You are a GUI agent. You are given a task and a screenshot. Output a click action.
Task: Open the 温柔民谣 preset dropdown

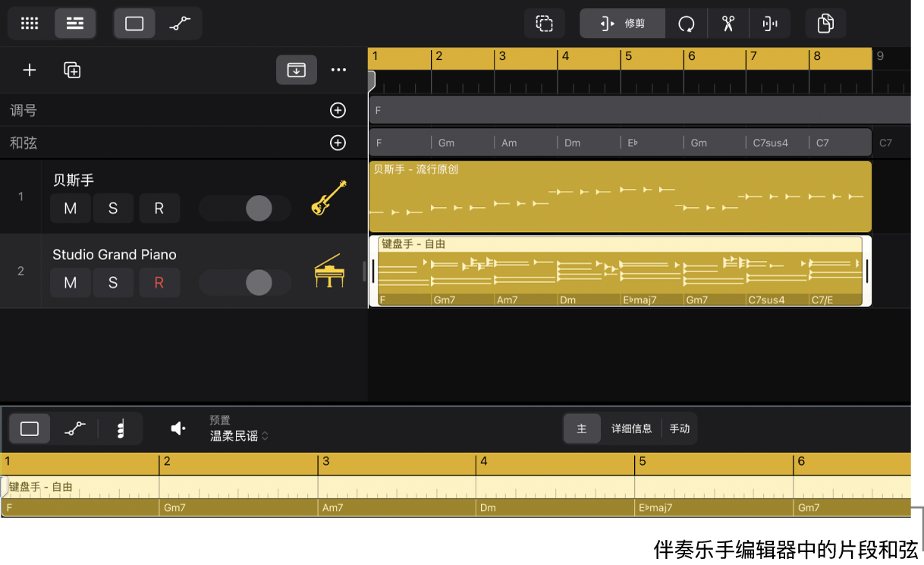(240, 436)
